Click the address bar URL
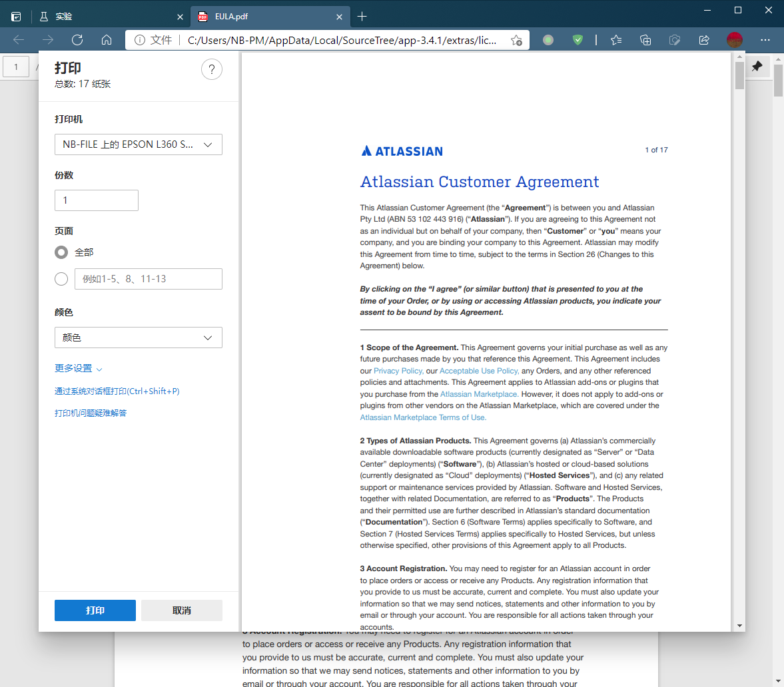The height and width of the screenshot is (687, 784). 342,40
